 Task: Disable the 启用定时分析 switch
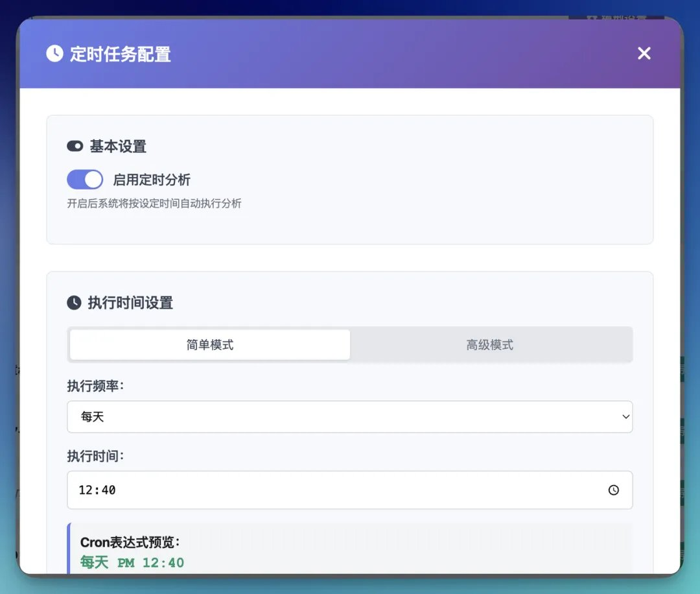point(85,180)
